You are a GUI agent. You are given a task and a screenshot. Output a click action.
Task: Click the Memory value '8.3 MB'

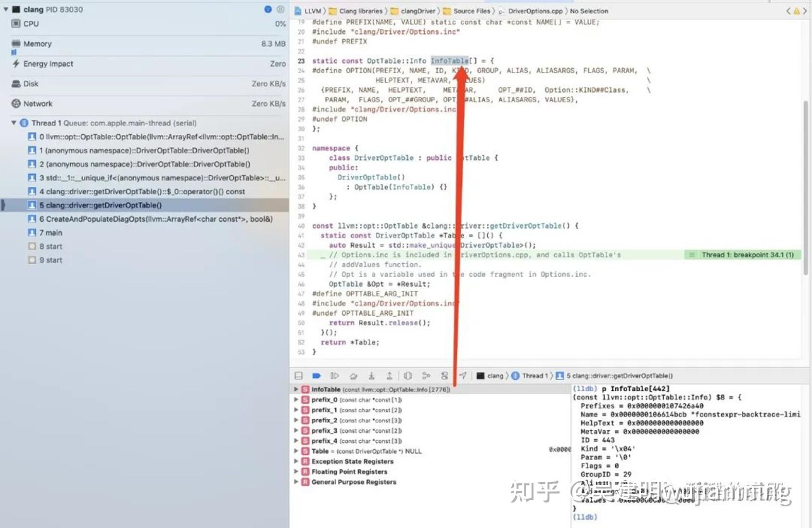coord(273,44)
